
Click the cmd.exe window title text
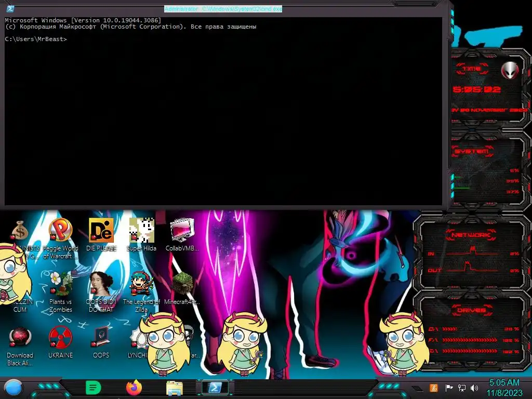(x=223, y=9)
